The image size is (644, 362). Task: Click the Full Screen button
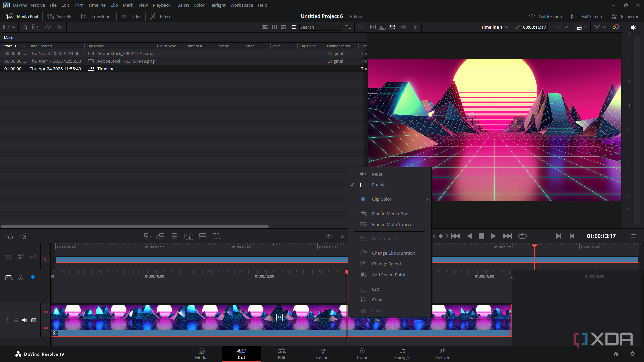tap(587, 16)
